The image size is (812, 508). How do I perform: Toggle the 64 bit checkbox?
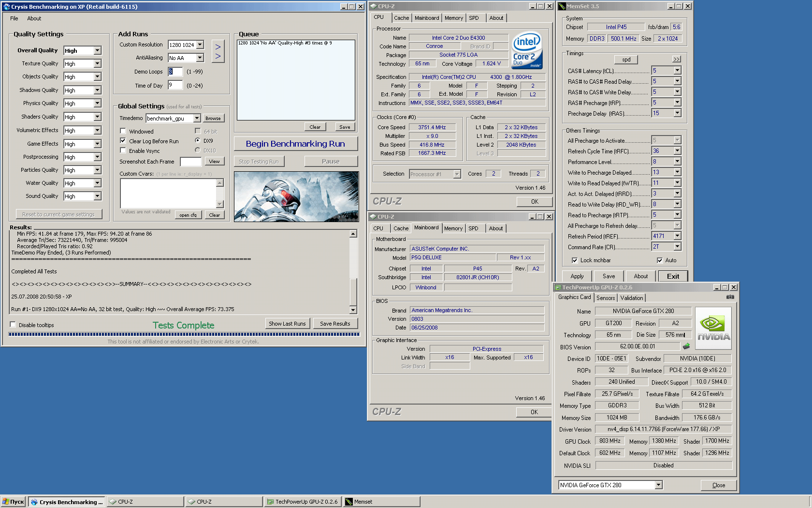(x=198, y=131)
